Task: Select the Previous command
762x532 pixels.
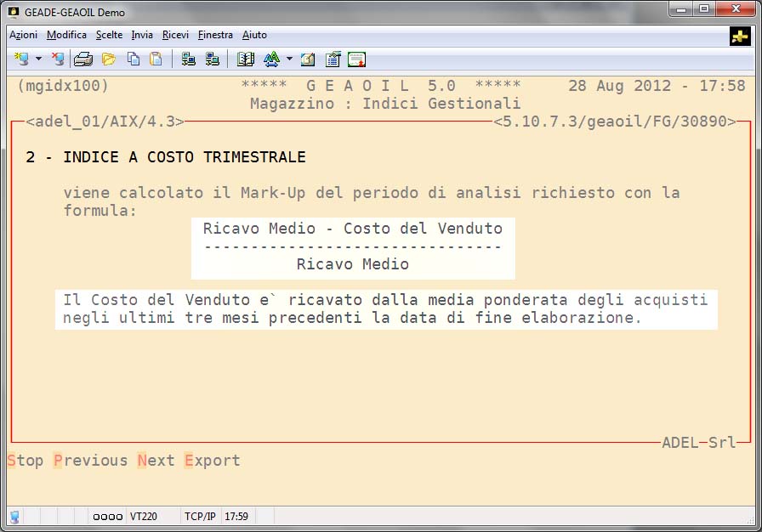Action: pyautogui.click(x=90, y=461)
